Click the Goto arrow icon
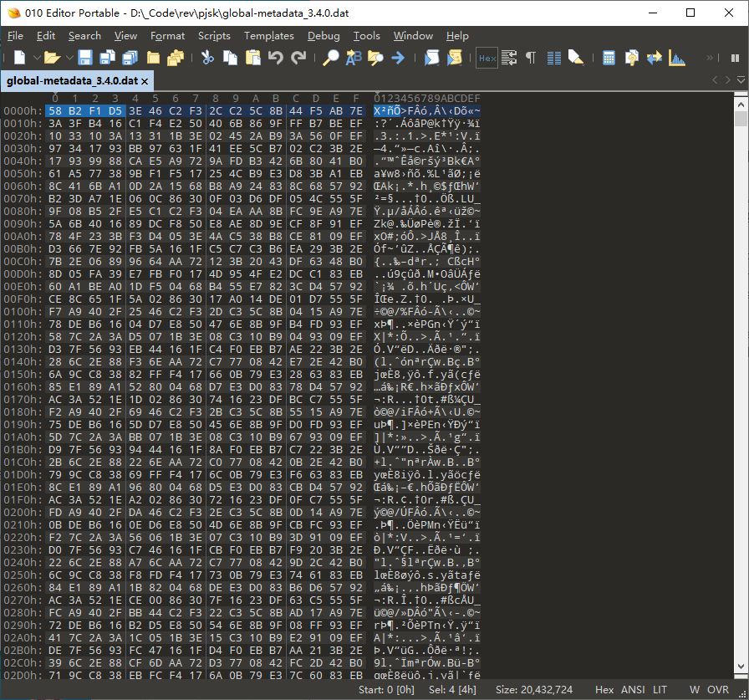Image resolution: width=749 pixels, height=700 pixels. click(x=398, y=58)
